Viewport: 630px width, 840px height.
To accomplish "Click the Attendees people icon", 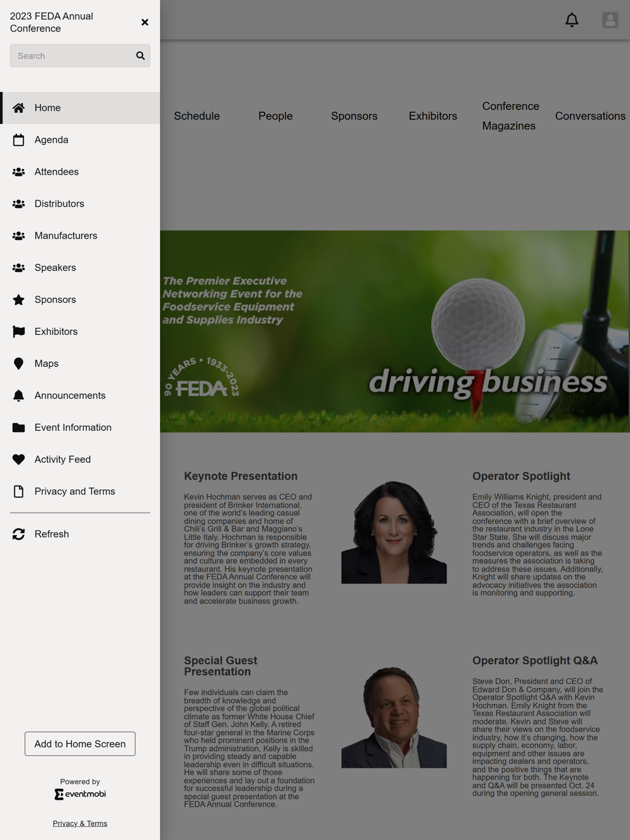I will coord(19,172).
